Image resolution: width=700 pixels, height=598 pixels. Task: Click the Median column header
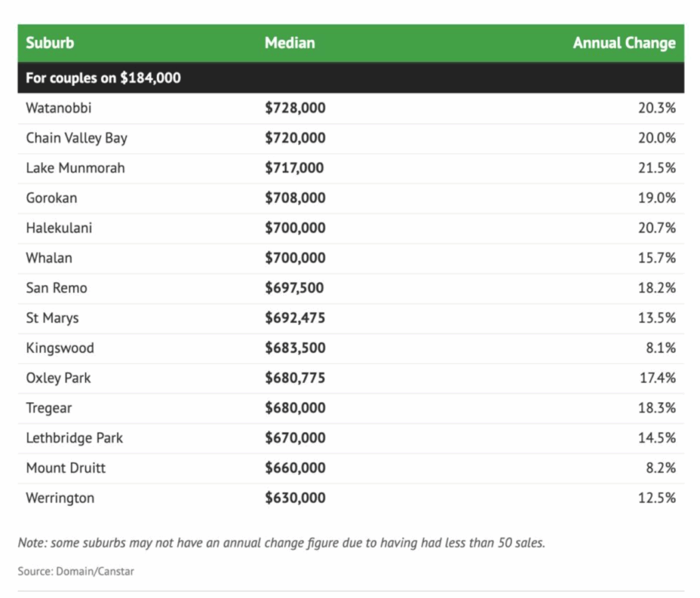290,43
